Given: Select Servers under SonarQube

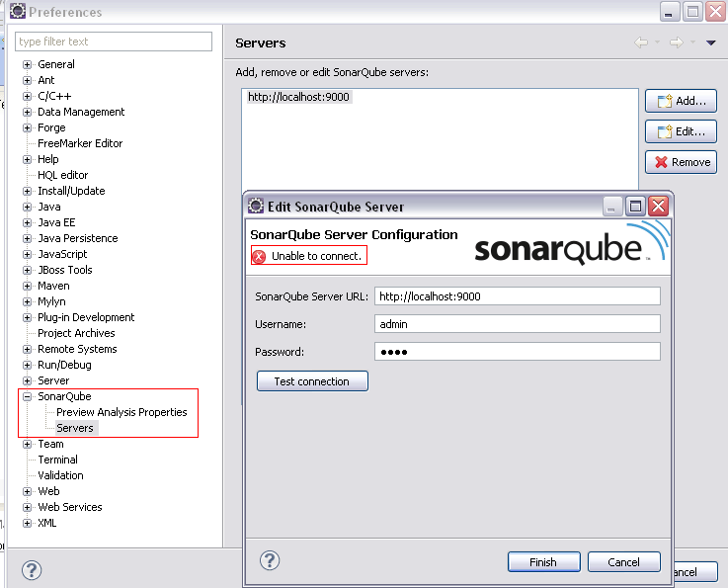Looking at the screenshot, I should click(x=75, y=428).
